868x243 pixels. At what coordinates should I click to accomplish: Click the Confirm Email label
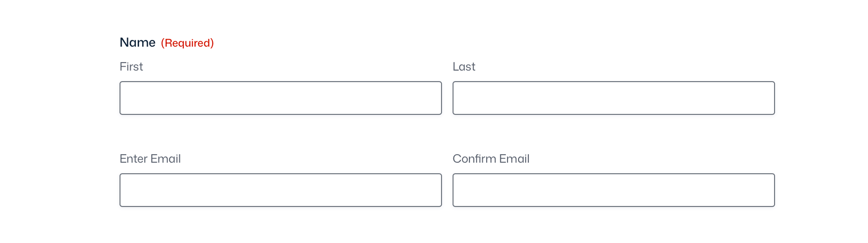[491, 159]
